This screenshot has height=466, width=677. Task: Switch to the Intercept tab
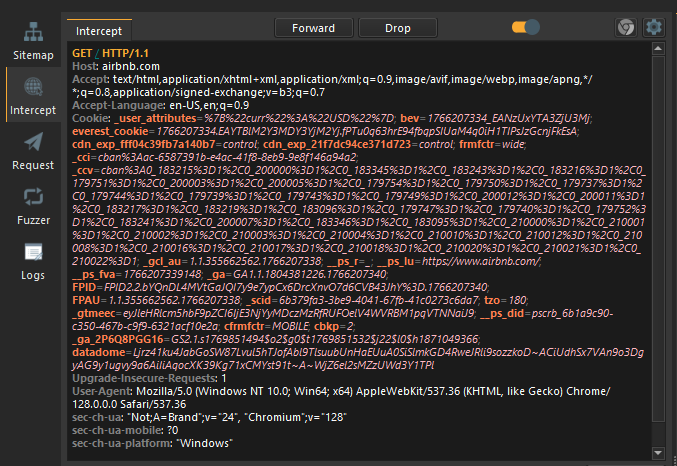[x=99, y=31]
